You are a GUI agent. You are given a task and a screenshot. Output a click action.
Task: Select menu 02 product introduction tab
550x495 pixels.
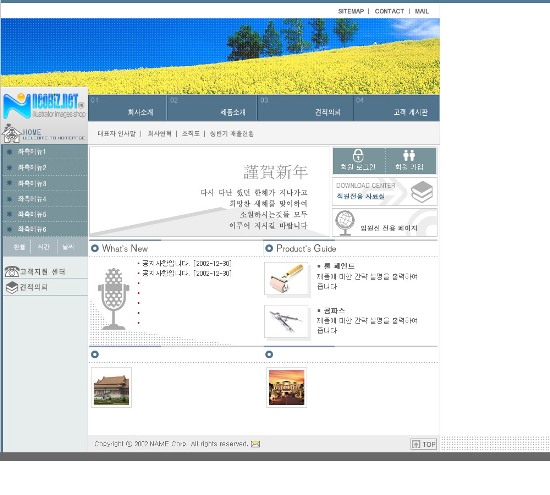point(212,108)
